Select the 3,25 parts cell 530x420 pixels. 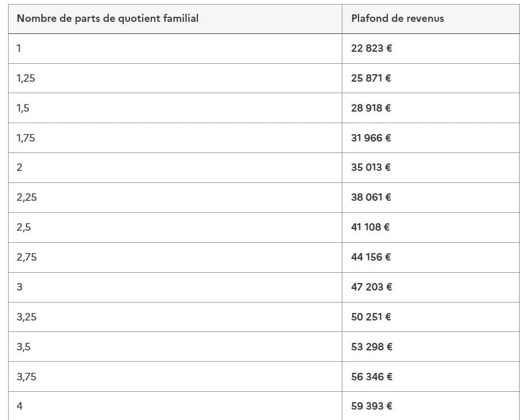click(x=26, y=317)
